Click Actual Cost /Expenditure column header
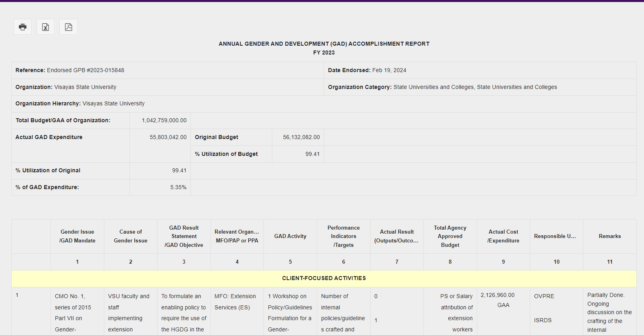This screenshot has height=335, width=644. click(503, 236)
